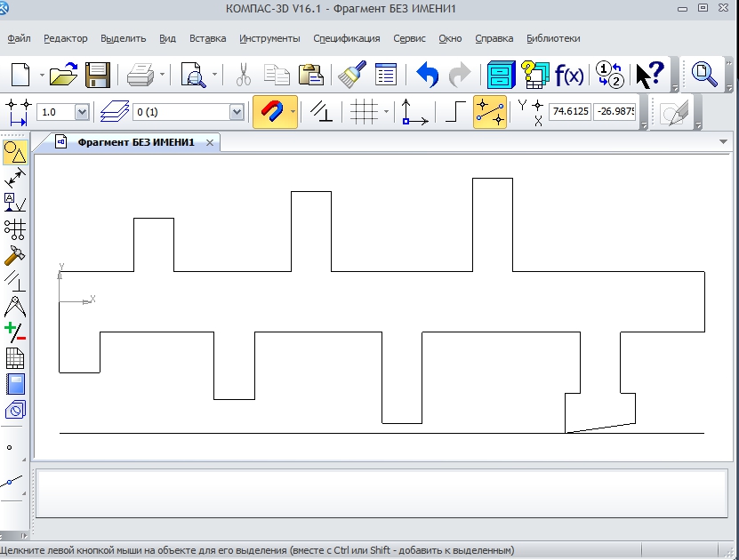The width and height of the screenshot is (739, 560).
Task: Click the current state dimension icon
Action: pos(18,112)
